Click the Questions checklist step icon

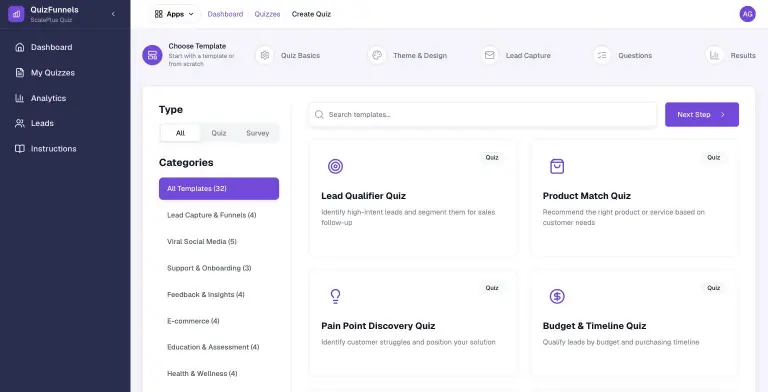(x=602, y=55)
